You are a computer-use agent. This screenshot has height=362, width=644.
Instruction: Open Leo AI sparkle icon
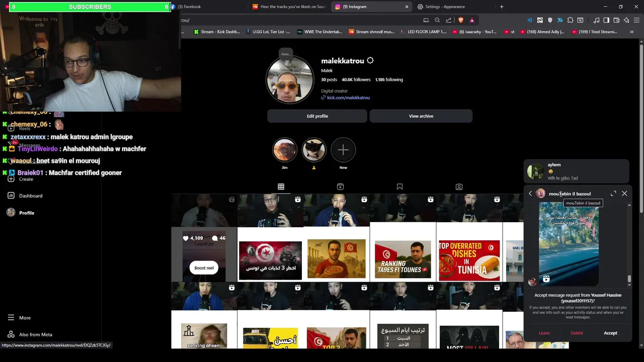click(626, 20)
